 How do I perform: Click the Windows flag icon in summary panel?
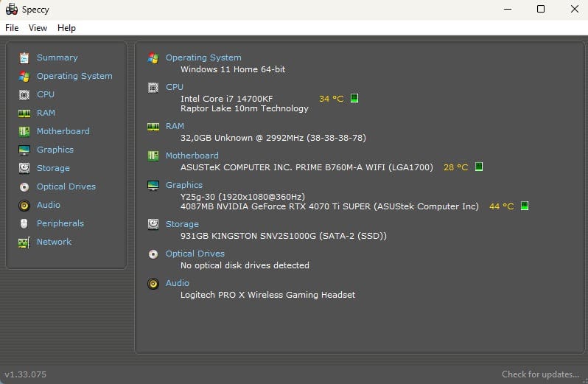(x=153, y=57)
